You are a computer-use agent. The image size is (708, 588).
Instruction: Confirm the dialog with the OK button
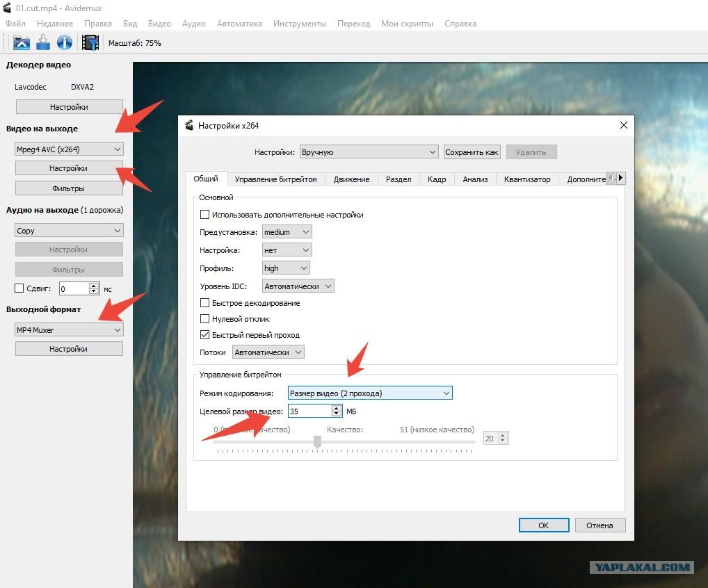click(x=544, y=525)
